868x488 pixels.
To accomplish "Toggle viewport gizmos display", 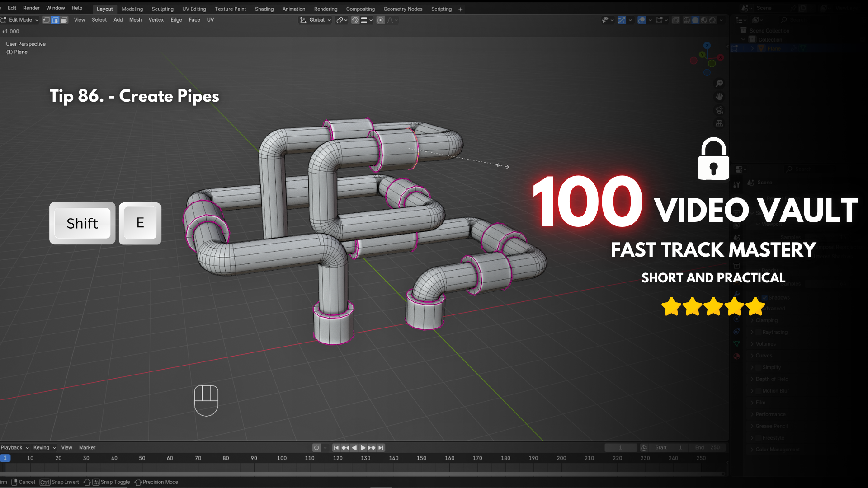I will coord(622,20).
